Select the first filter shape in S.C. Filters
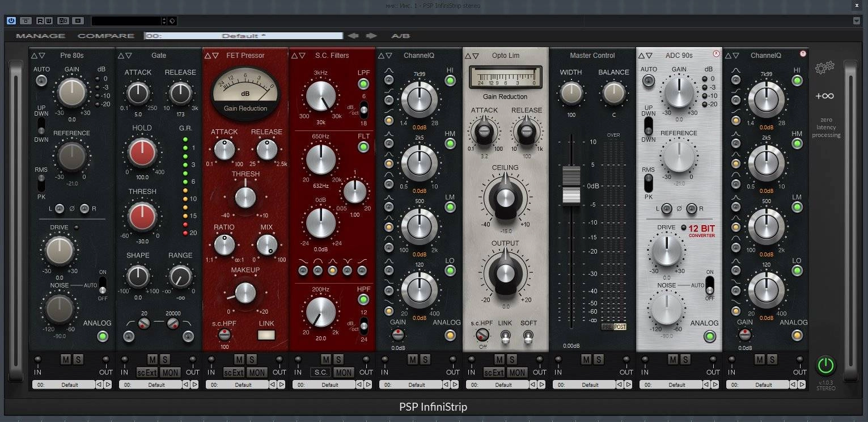The width and height of the screenshot is (868, 422). pos(303,271)
